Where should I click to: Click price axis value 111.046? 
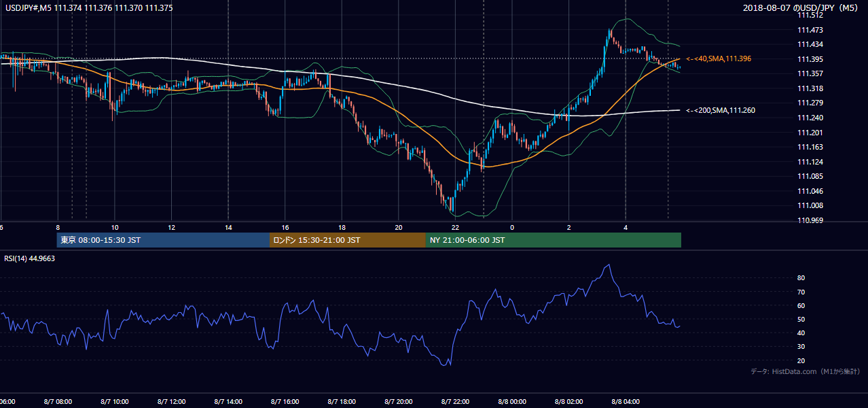(x=811, y=191)
